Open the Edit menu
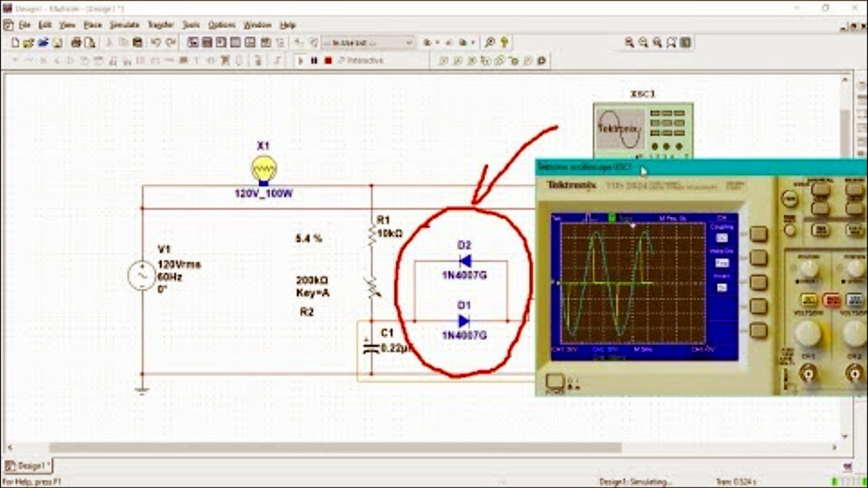 [45, 25]
